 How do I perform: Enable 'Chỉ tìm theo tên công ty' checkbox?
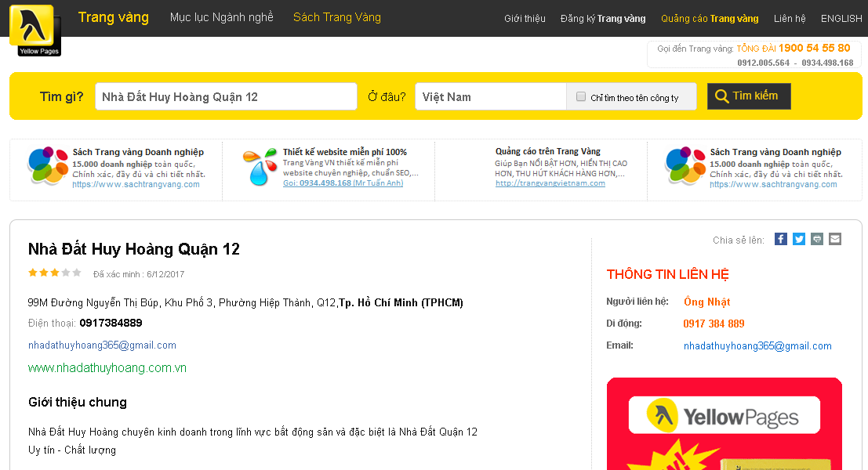tap(581, 97)
